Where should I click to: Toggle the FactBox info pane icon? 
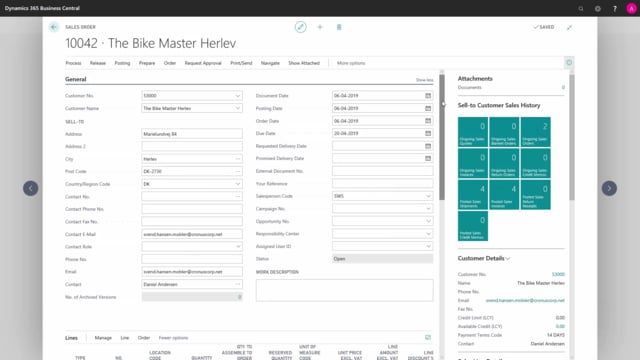coord(569,63)
